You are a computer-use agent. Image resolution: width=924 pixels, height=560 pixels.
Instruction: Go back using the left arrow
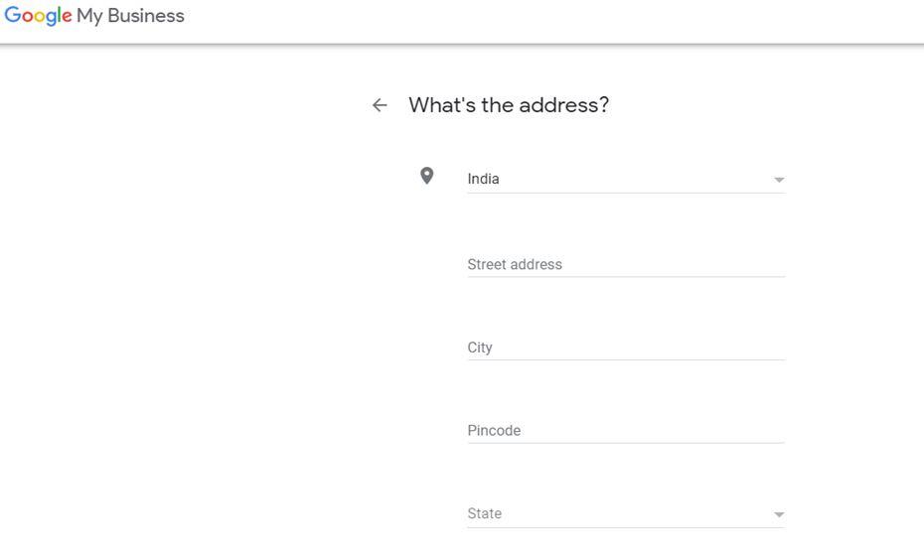point(380,105)
